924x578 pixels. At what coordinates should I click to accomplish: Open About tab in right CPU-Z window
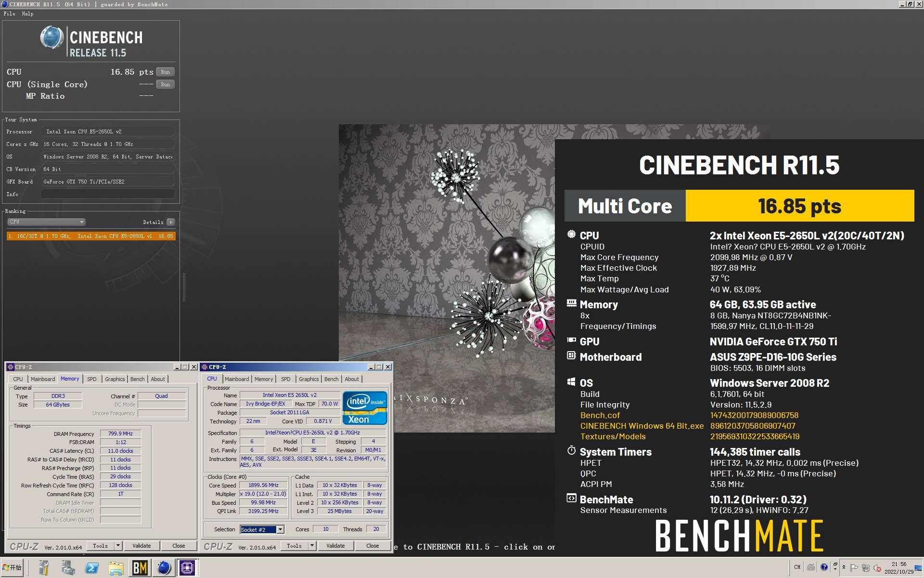[352, 379]
